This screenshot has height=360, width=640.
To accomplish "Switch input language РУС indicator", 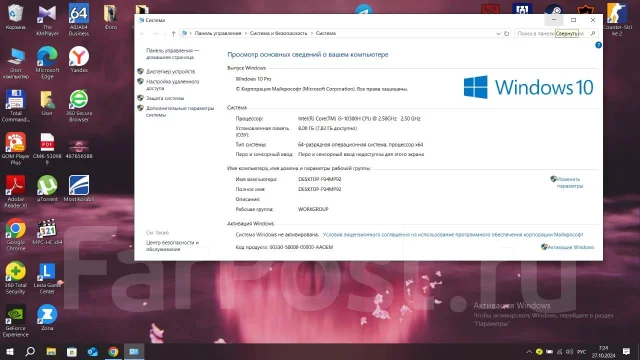I will pyautogui.click(x=582, y=352).
